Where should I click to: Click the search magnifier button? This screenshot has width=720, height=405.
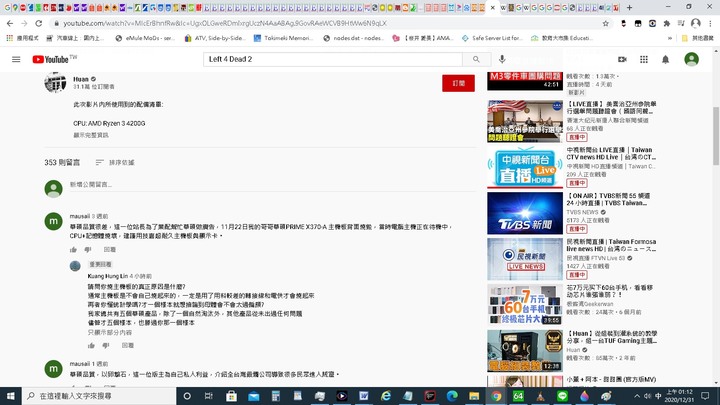click(476, 59)
